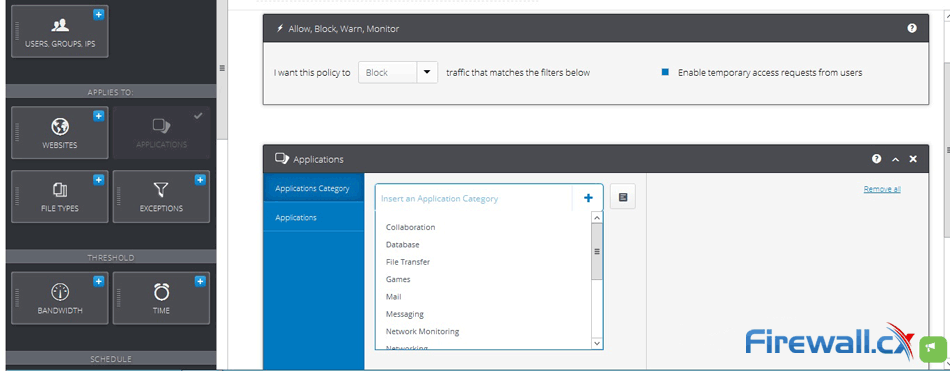Image resolution: width=950 pixels, height=371 pixels.
Task: Click the Remove all link
Action: point(882,189)
